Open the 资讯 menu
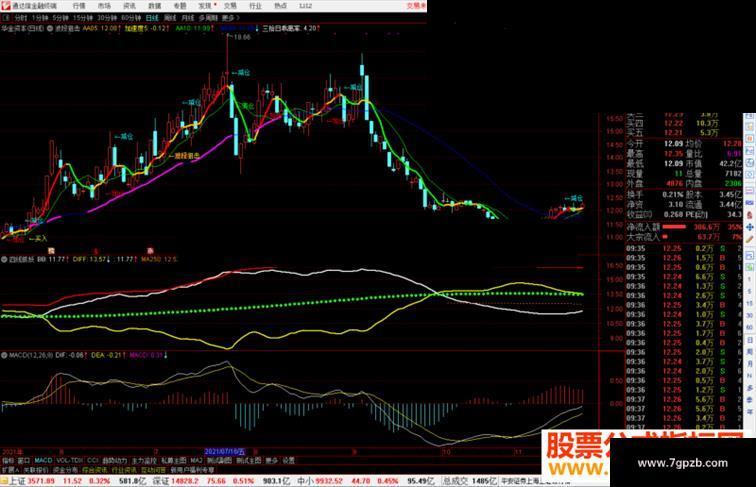 click(129, 6)
